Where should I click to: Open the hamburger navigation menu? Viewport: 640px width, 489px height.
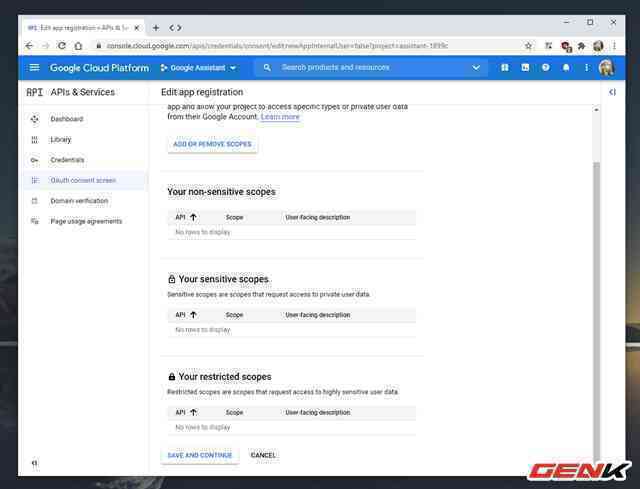(x=35, y=67)
